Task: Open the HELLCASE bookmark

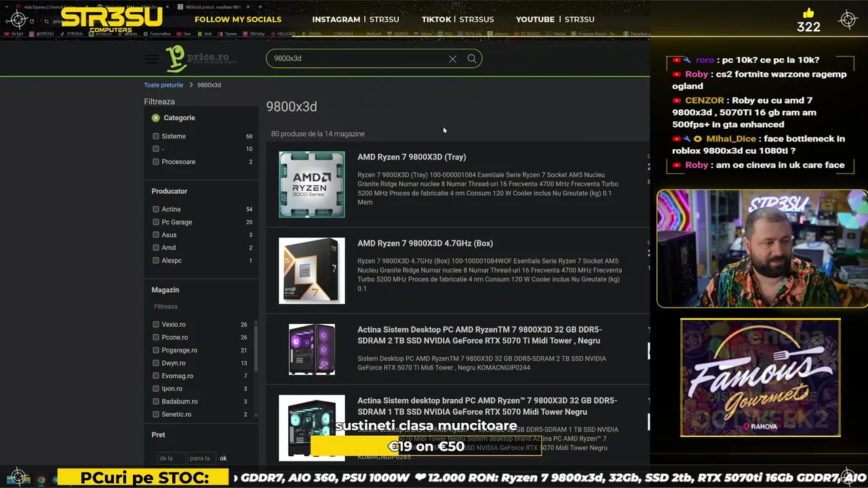Action: [283, 33]
